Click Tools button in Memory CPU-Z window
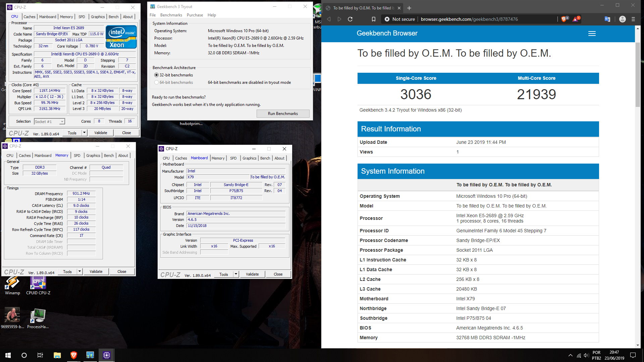 point(67,272)
